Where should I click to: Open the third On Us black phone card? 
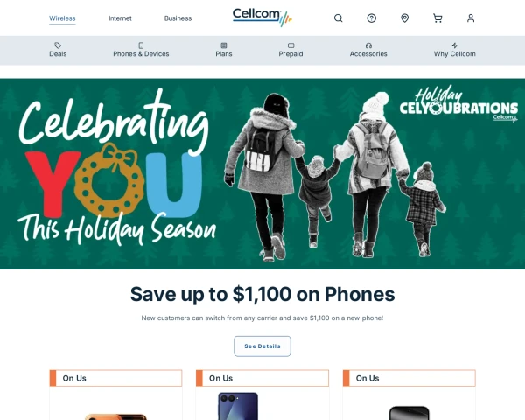coord(409,395)
